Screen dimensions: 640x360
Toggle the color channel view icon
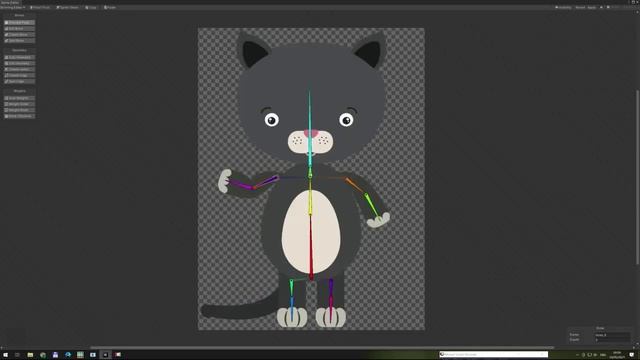[x=601, y=7]
